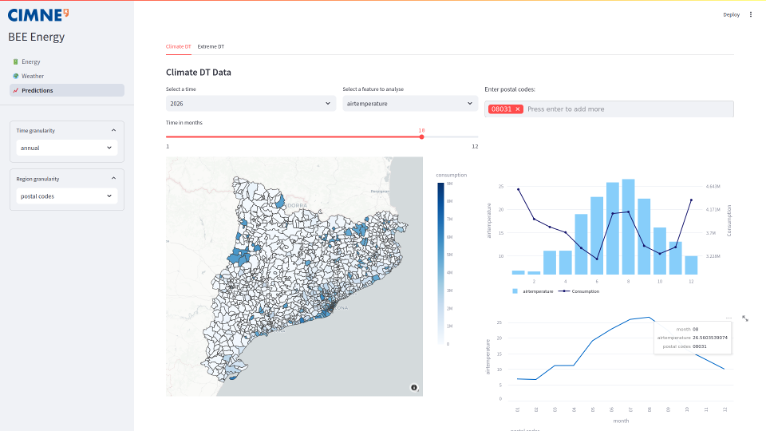Open the postal codes region dropdown
The width and height of the screenshot is (766, 431).
tap(67, 196)
